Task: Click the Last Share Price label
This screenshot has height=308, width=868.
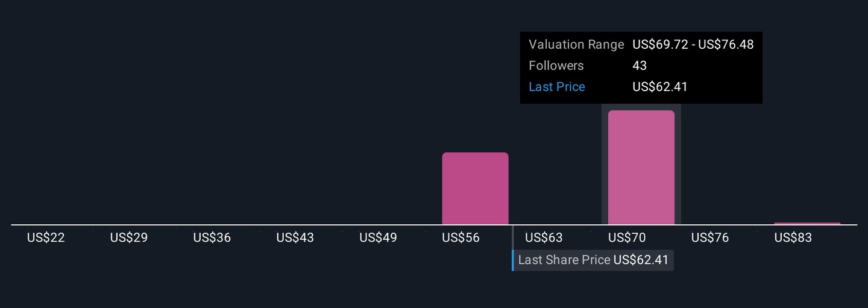Action: (x=564, y=260)
